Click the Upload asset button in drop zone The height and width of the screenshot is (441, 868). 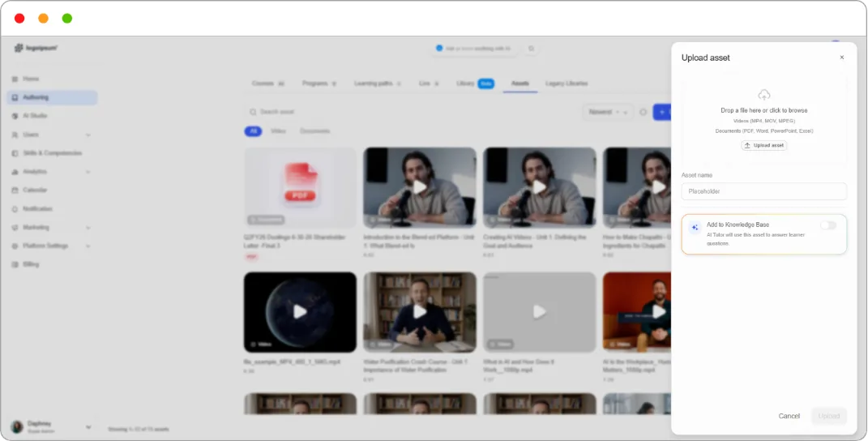[x=764, y=146]
